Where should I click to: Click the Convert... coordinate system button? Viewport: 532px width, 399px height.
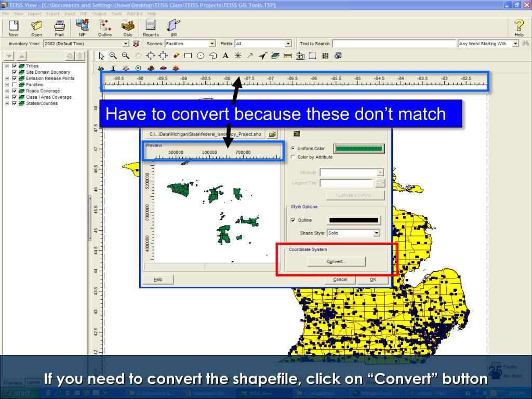336,262
